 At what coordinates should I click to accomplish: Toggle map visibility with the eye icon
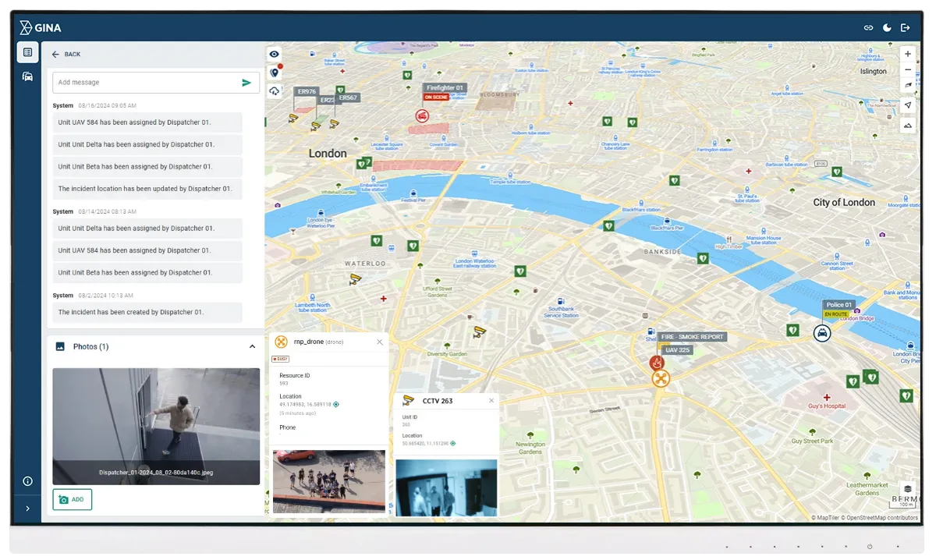[275, 55]
